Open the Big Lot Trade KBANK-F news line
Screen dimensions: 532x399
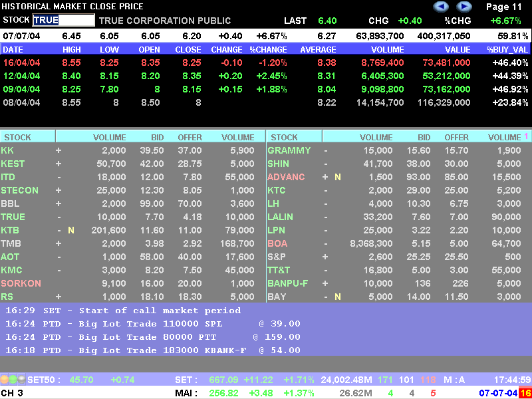(x=153, y=350)
